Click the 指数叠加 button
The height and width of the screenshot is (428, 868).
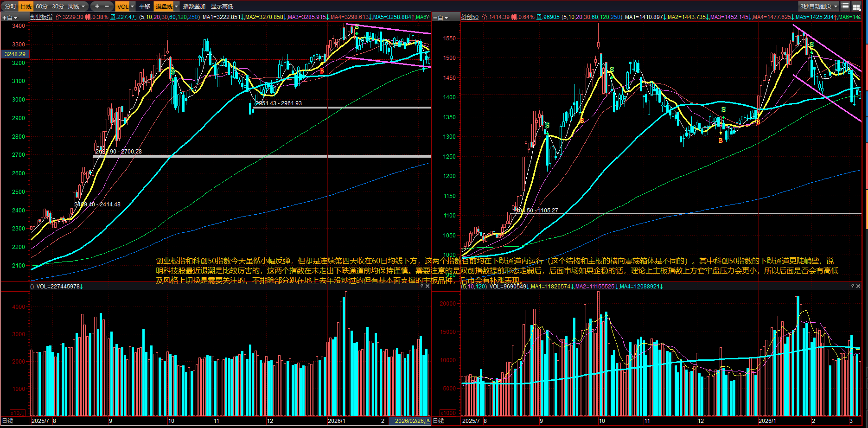(194, 6)
